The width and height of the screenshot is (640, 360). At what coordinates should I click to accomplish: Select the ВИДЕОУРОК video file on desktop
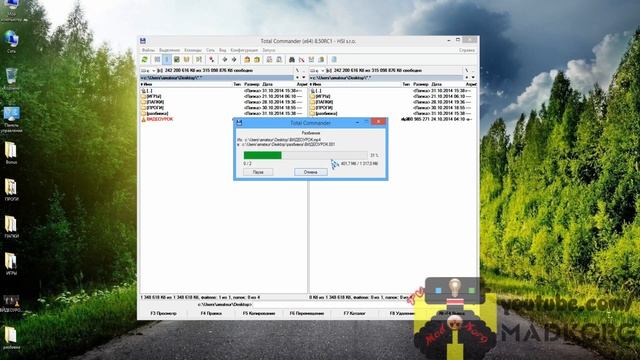(11, 304)
